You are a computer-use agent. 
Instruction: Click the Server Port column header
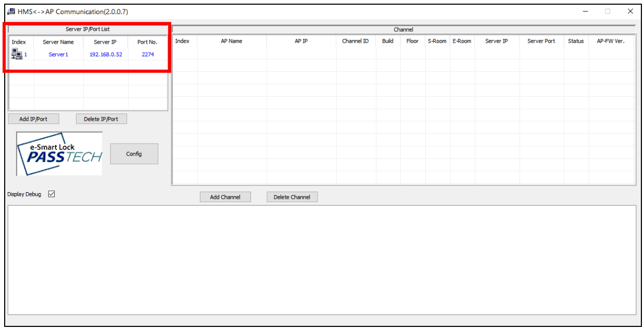pos(541,41)
